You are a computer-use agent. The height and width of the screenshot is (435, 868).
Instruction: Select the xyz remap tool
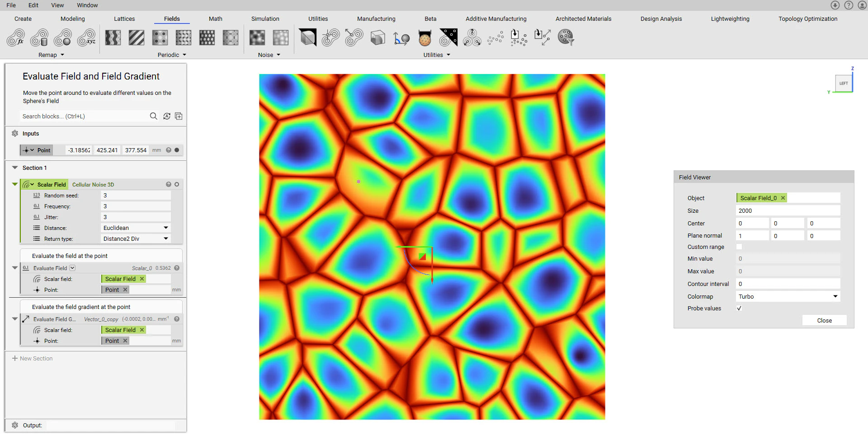pos(86,38)
